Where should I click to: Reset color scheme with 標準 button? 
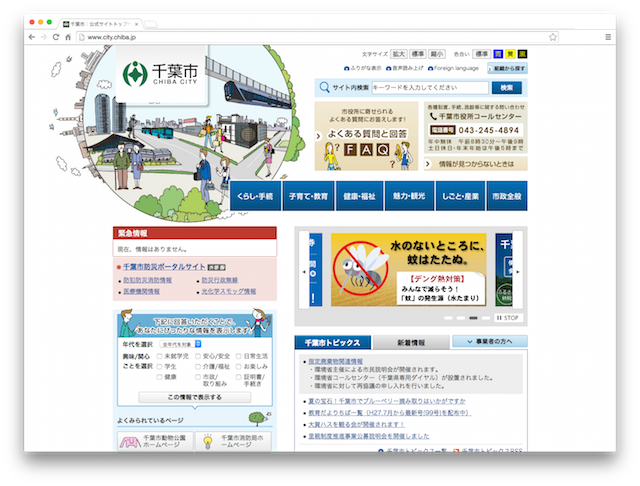point(482,54)
